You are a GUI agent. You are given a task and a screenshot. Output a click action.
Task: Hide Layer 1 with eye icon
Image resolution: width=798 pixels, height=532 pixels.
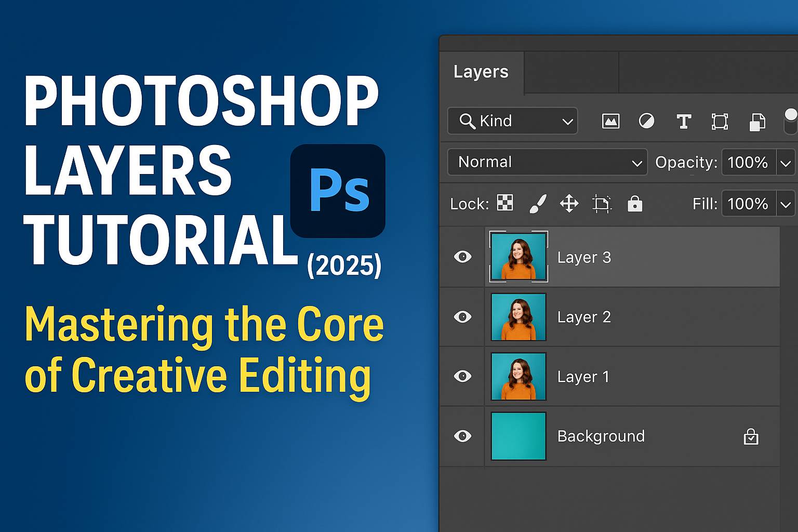pyautogui.click(x=462, y=376)
